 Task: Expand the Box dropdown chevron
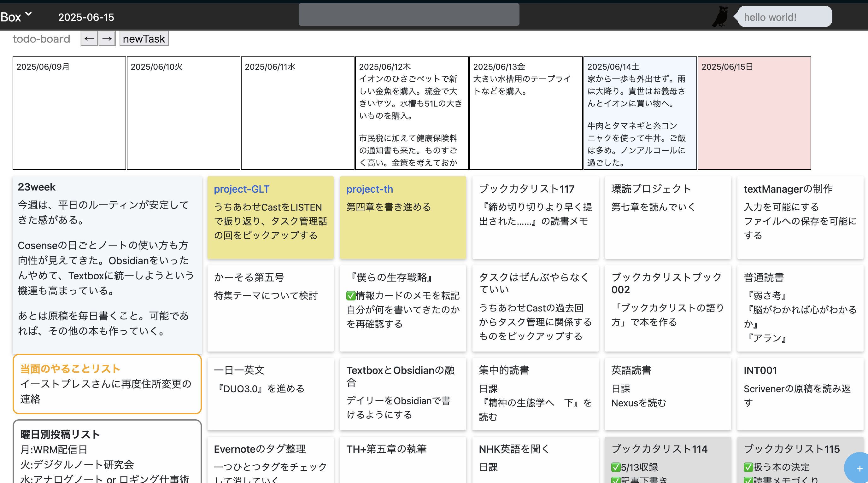point(29,14)
